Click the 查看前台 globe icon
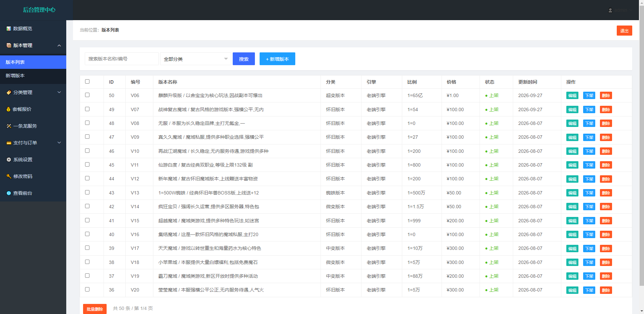Viewport: 644px width, 314px height. [9, 193]
